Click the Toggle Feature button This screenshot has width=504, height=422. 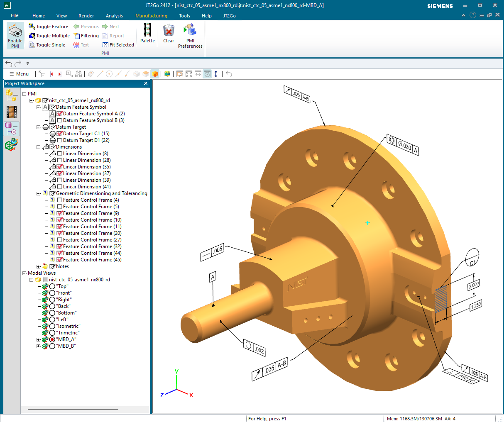click(x=48, y=27)
